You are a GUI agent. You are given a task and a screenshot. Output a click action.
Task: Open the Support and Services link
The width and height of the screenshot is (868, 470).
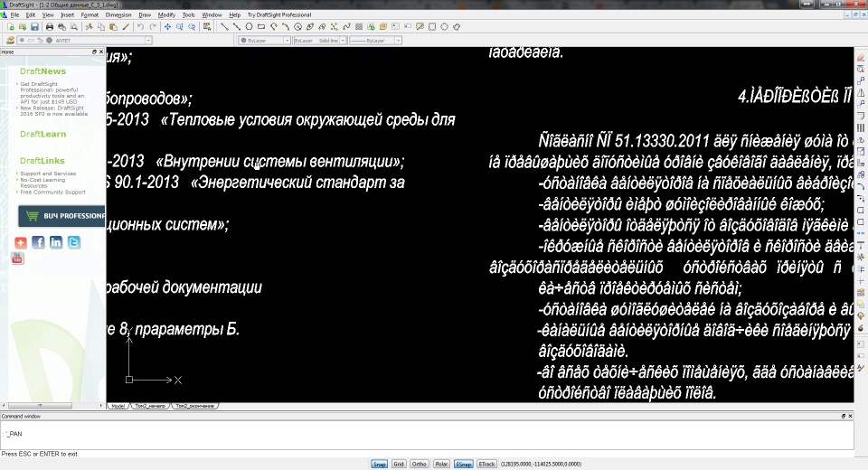point(48,174)
